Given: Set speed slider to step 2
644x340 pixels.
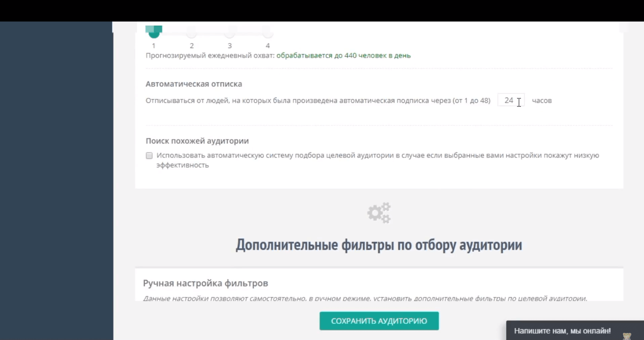Looking at the screenshot, I should pos(191,33).
